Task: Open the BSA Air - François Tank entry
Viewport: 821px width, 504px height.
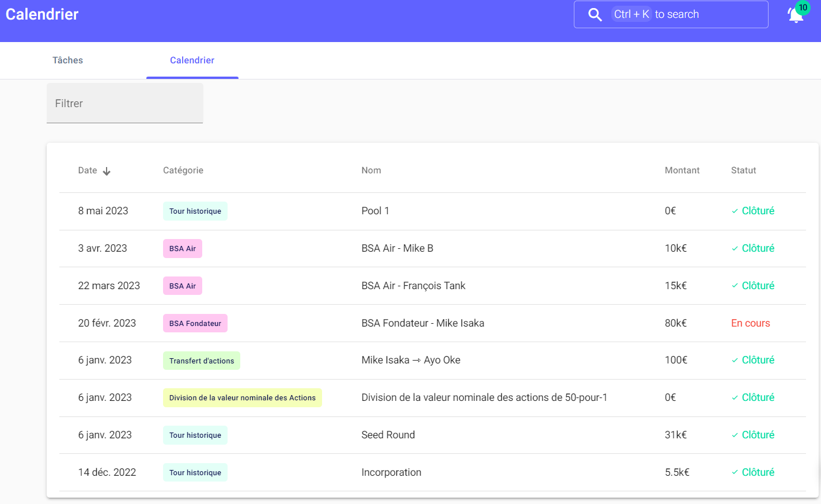Action: [x=413, y=286]
